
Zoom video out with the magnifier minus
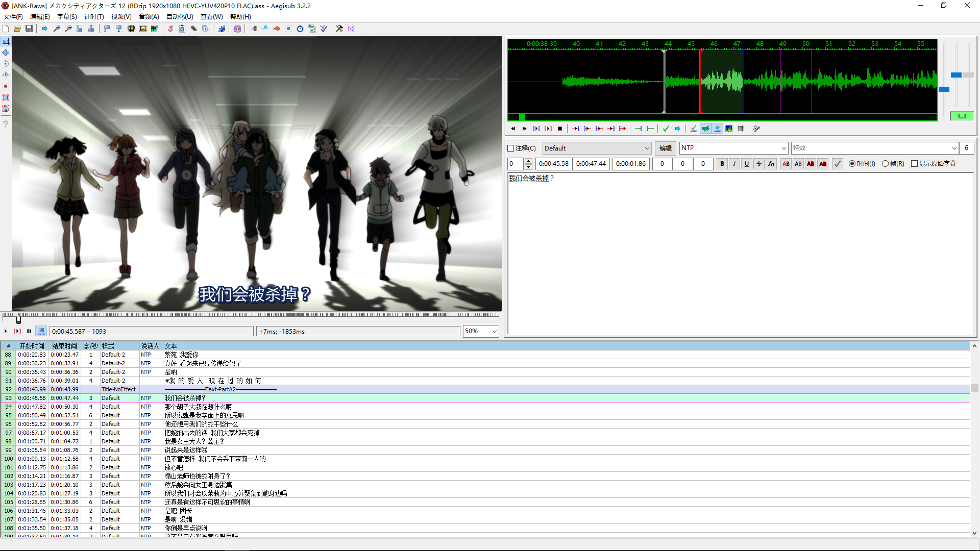(68, 29)
